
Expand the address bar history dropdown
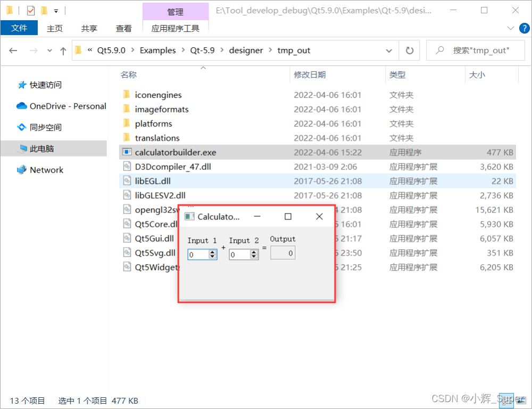click(x=389, y=51)
